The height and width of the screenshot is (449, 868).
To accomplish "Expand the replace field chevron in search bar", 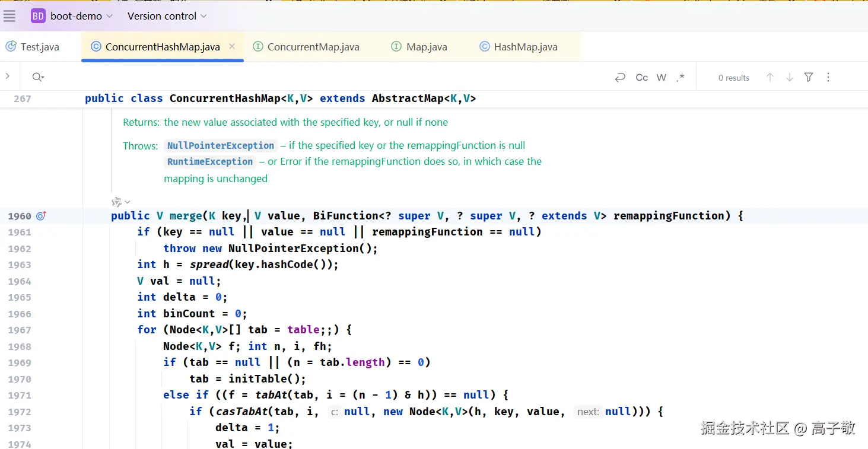I will tap(7, 77).
